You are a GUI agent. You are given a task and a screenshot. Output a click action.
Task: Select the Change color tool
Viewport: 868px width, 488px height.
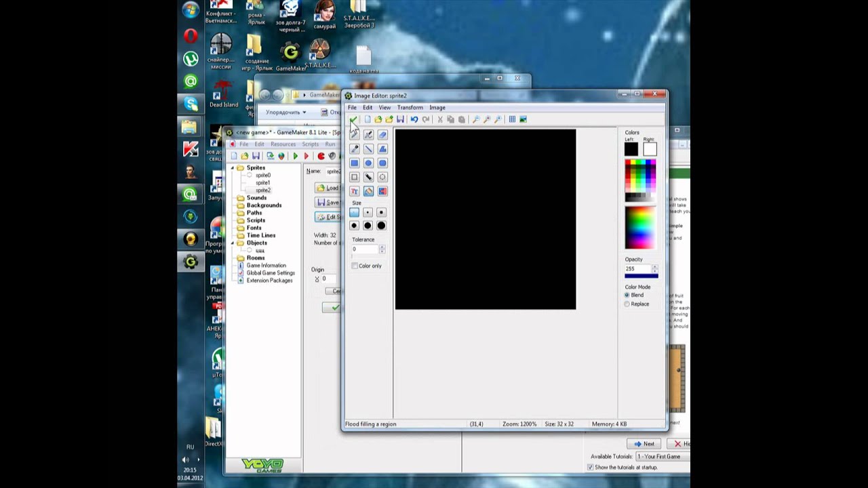tap(382, 192)
